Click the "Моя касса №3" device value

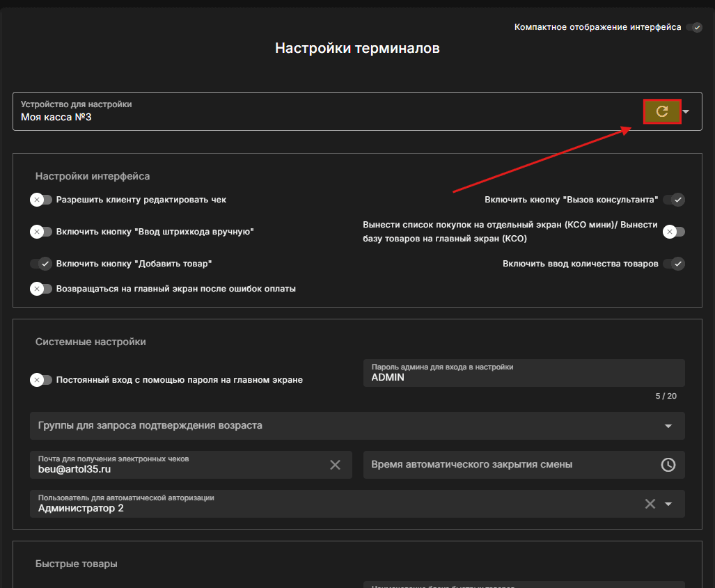[56, 117]
